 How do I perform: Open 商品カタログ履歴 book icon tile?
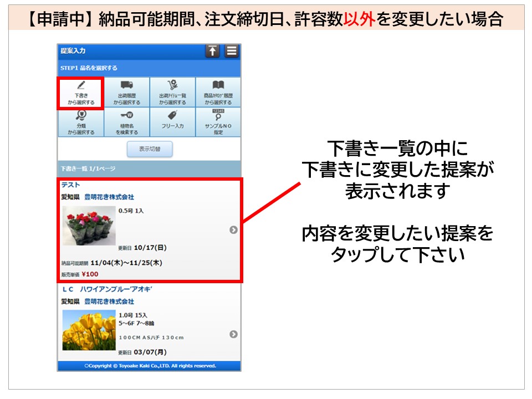[x=218, y=93]
